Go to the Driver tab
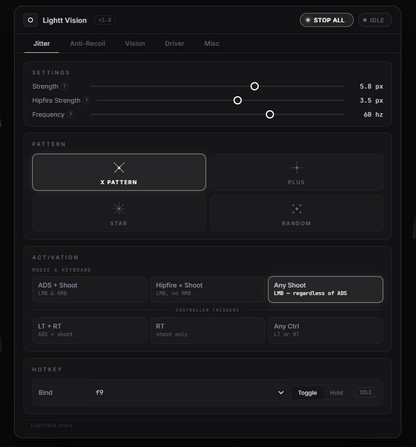This screenshot has width=416, height=447. tap(174, 44)
